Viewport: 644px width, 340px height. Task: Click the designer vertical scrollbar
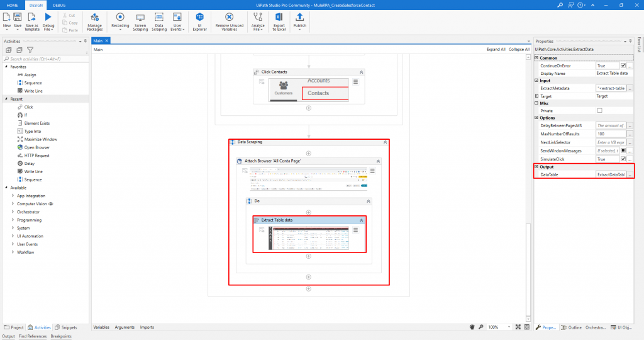coord(528,269)
